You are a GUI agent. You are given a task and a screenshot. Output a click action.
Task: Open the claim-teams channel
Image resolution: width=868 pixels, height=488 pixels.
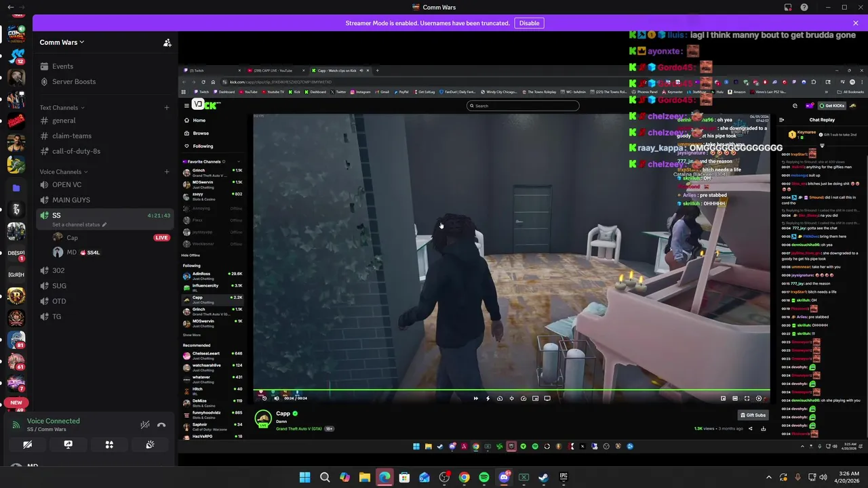pos(72,136)
